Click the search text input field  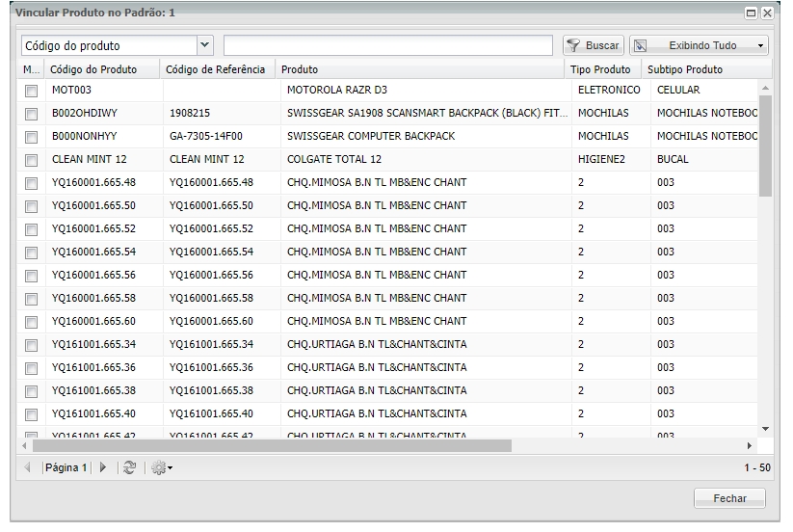coord(388,45)
